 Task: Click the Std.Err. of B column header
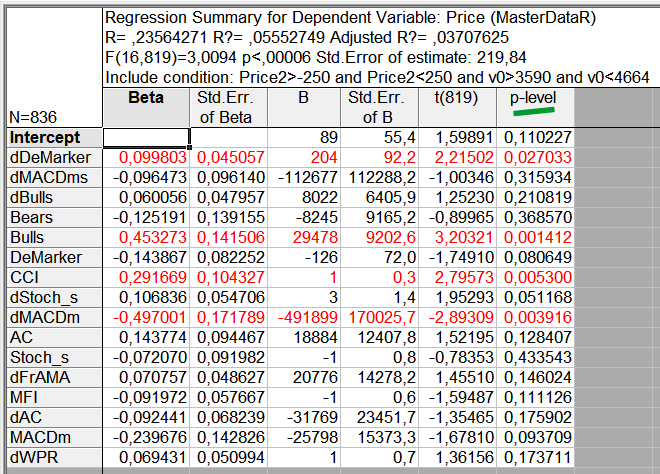click(x=379, y=107)
